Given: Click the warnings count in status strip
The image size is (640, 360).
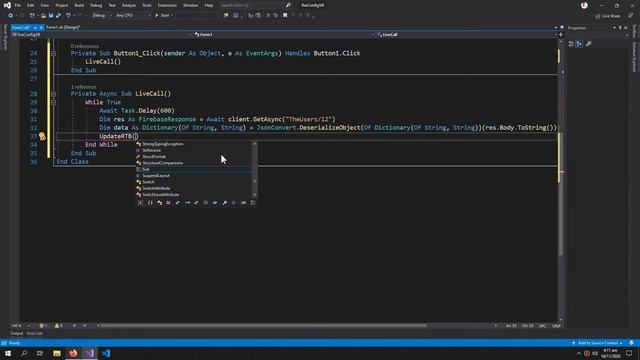Looking at the screenshot, I should point(59,326).
